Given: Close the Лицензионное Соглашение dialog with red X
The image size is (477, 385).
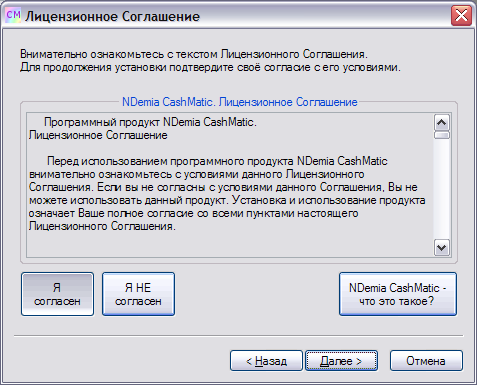Looking at the screenshot, I should pyautogui.click(x=461, y=16).
